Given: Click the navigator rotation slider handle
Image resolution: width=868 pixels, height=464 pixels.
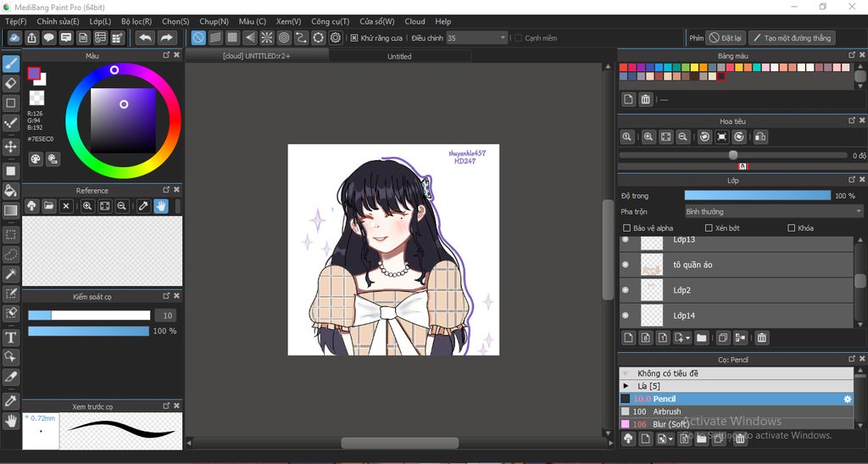Looking at the screenshot, I should click(x=733, y=155).
